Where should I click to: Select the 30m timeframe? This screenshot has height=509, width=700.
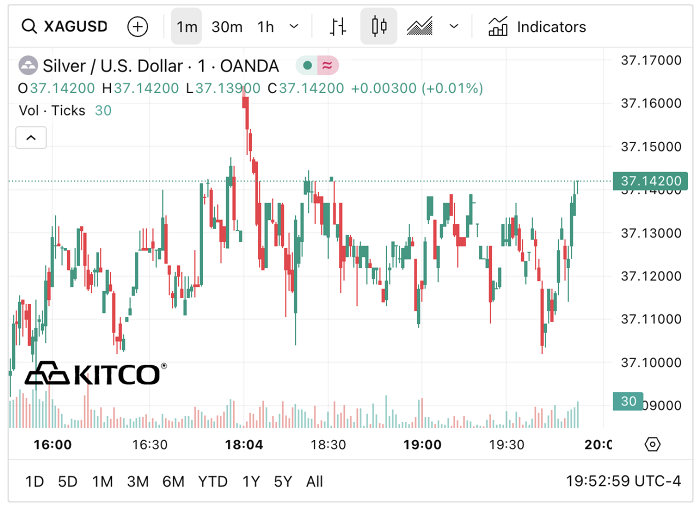tap(227, 27)
